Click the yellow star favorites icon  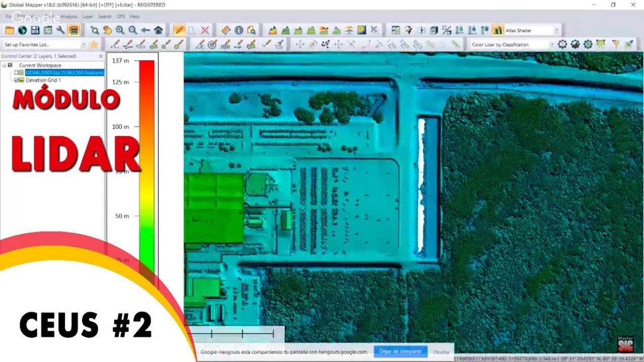pyautogui.click(x=94, y=44)
